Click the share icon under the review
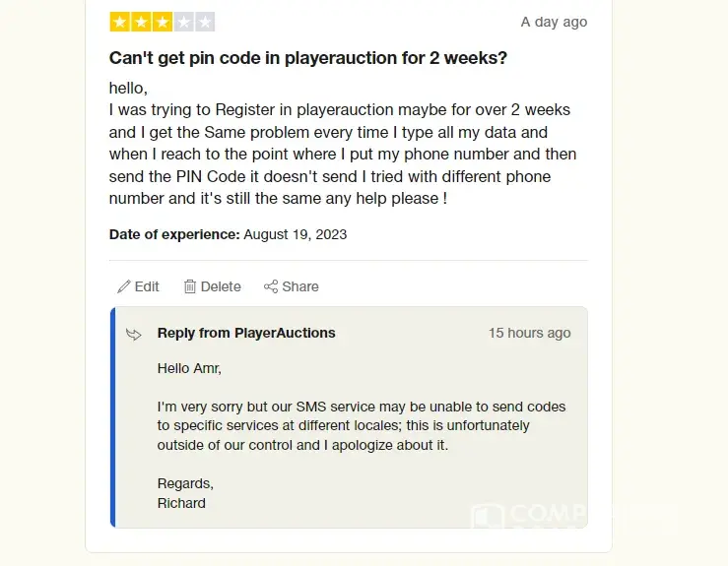 pyautogui.click(x=271, y=286)
